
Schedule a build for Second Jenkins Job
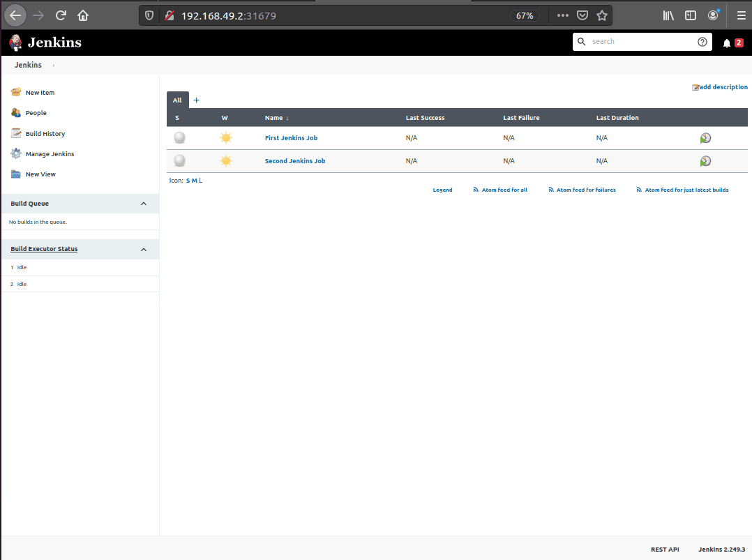(x=705, y=161)
